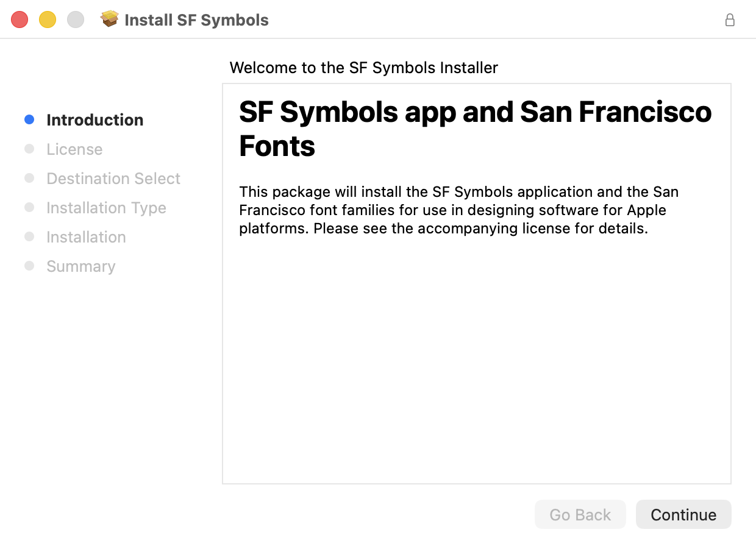Minimize the installer with the yellow button

48,19
